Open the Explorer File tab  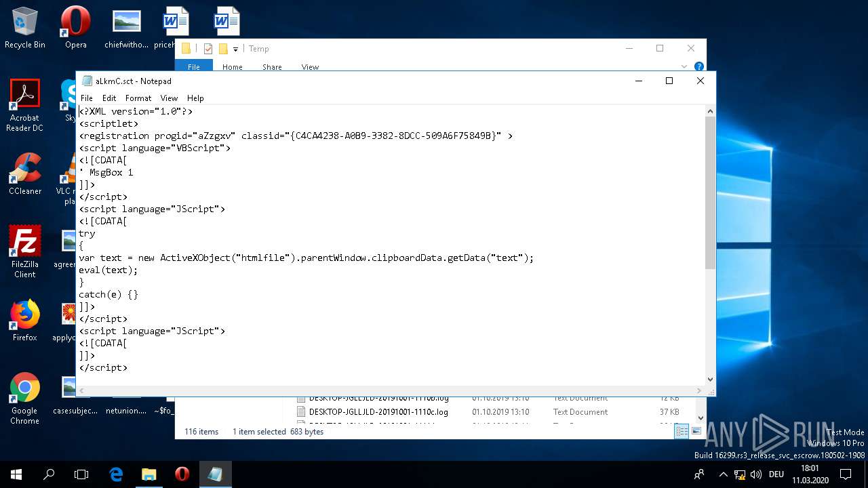tap(194, 66)
